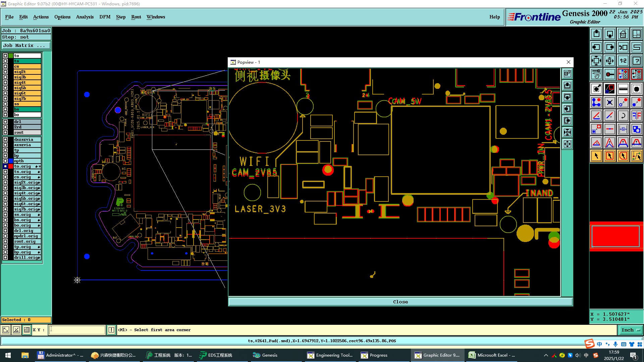Click the question mark help tool

point(636,61)
